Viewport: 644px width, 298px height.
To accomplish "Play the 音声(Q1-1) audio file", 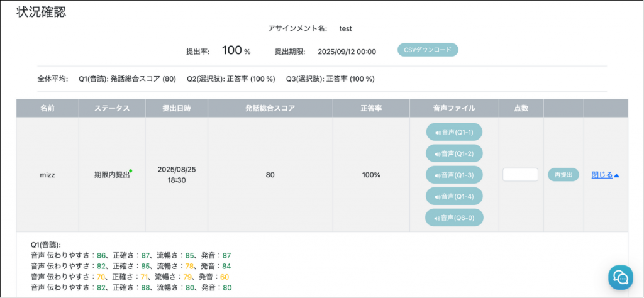I will pyautogui.click(x=454, y=132).
